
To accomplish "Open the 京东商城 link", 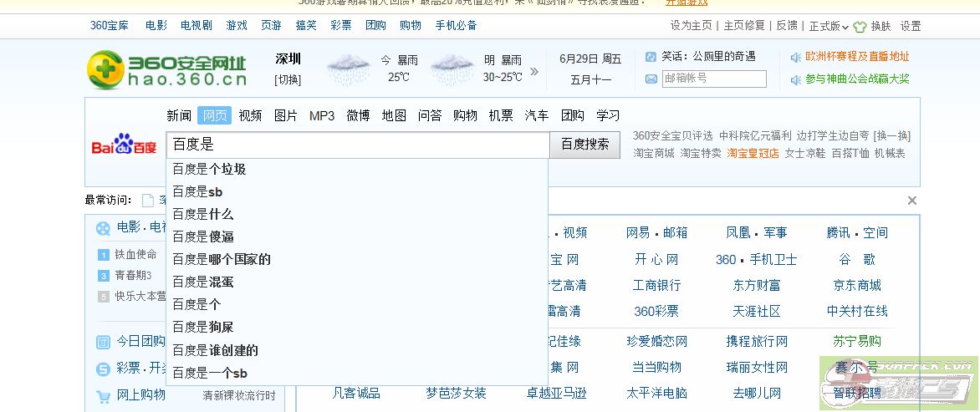I will tap(857, 285).
